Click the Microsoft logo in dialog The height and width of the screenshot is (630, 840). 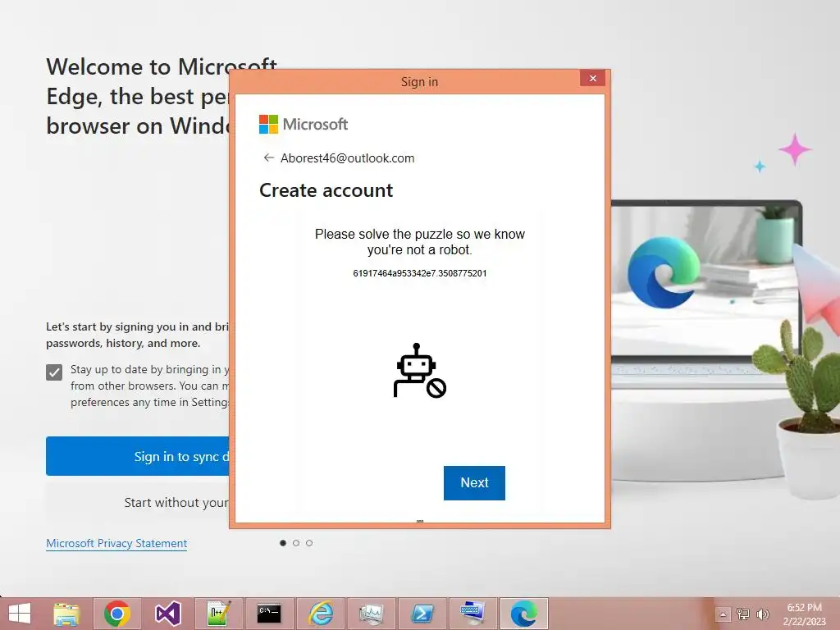click(304, 125)
